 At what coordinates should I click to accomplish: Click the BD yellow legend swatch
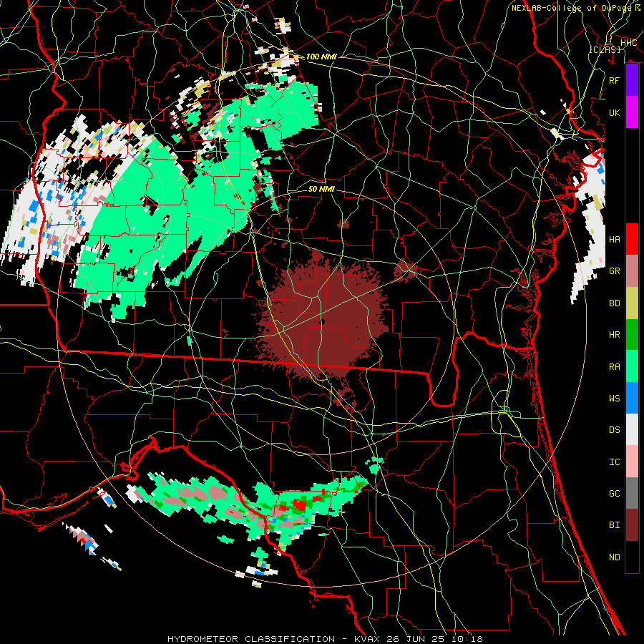click(632, 303)
